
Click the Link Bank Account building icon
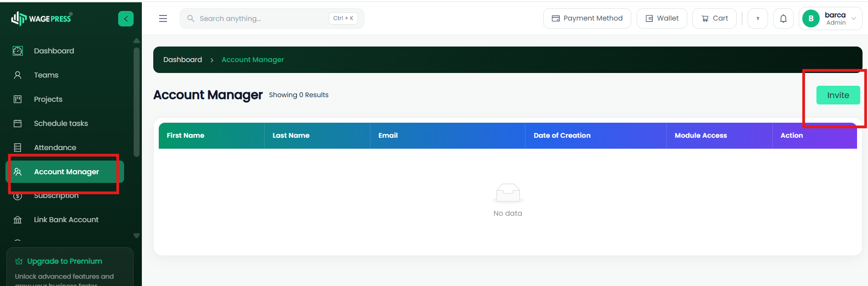tap(18, 220)
